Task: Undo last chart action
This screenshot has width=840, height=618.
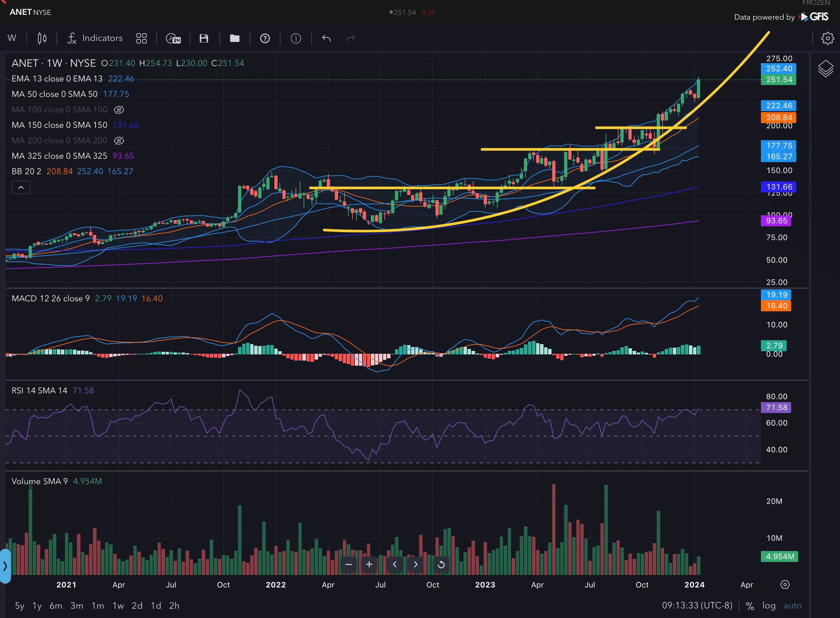Action: [326, 38]
